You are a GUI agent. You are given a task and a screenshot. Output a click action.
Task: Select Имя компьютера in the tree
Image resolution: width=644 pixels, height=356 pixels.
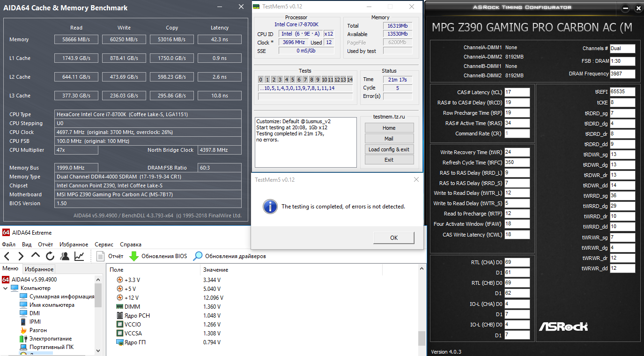coord(52,305)
